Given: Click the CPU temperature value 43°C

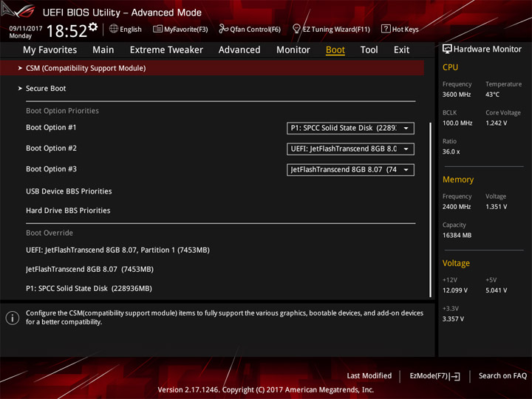Looking at the screenshot, I should [492, 95].
